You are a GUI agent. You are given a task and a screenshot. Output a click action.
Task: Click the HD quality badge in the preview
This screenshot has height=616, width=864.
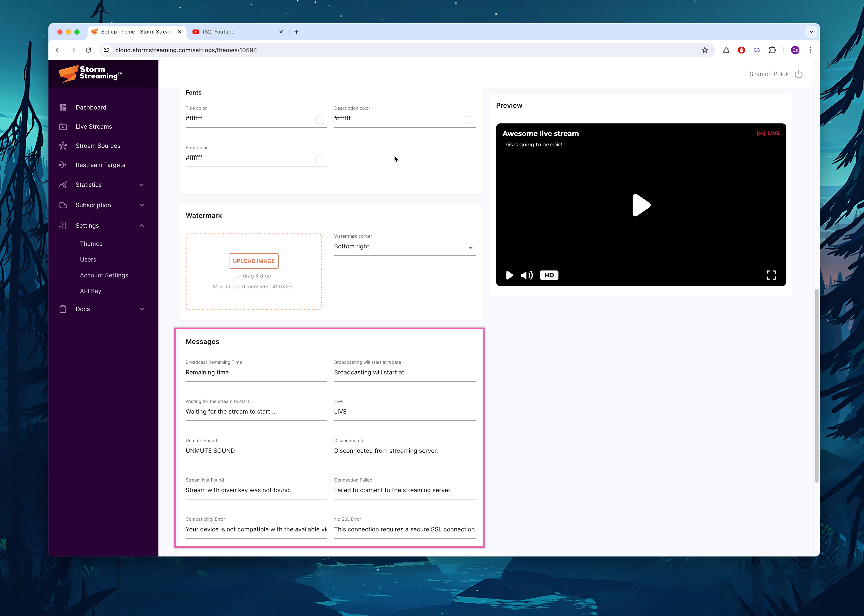(549, 275)
